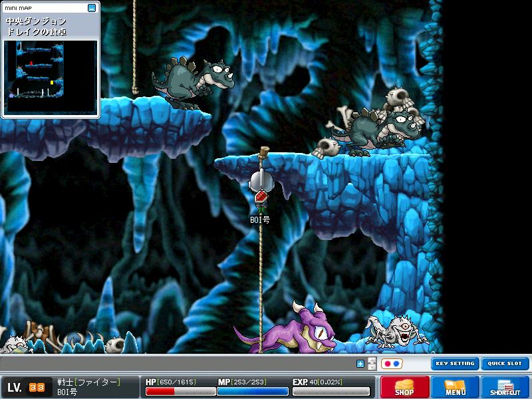Click the chat scroll down arrow
This screenshot has width=532, height=399.
(x=372, y=367)
